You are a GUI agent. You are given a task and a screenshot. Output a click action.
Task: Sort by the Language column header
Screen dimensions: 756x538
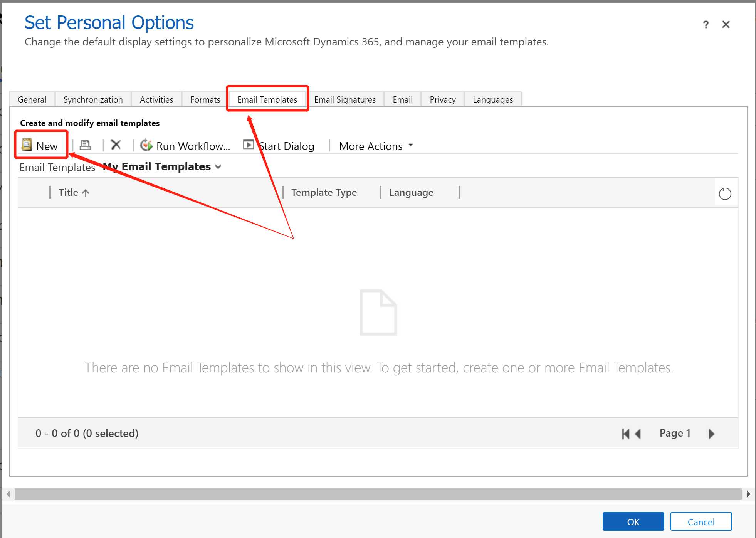click(x=411, y=192)
